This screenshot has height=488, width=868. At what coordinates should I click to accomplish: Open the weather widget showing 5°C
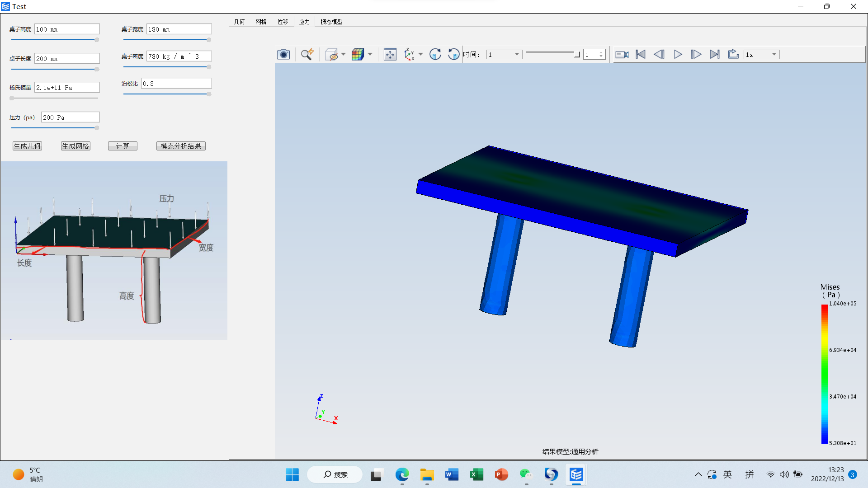click(x=28, y=474)
